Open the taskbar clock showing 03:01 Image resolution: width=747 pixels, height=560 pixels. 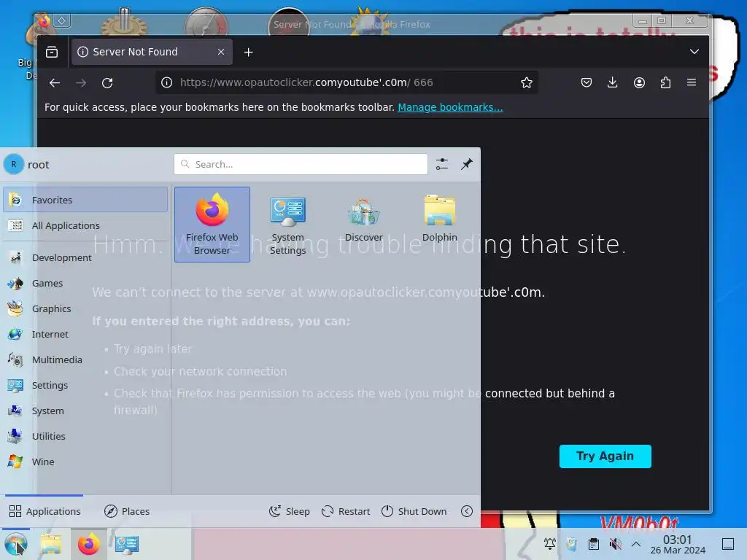(678, 544)
